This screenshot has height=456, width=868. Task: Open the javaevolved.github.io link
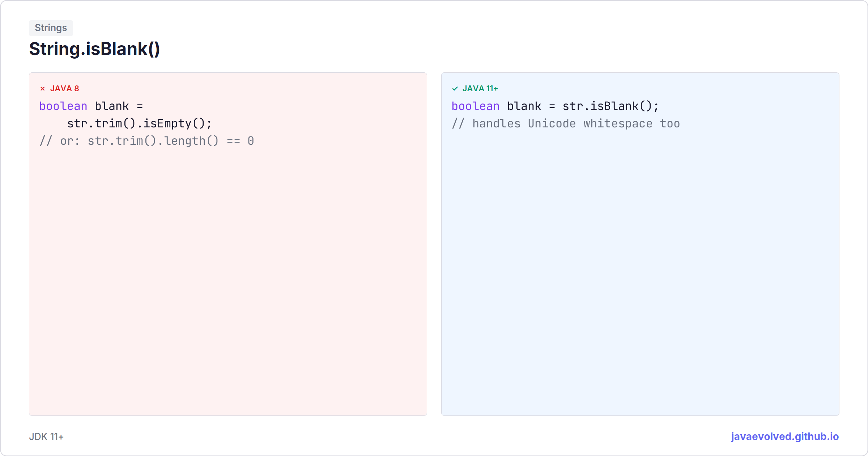(x=785, y=436)
